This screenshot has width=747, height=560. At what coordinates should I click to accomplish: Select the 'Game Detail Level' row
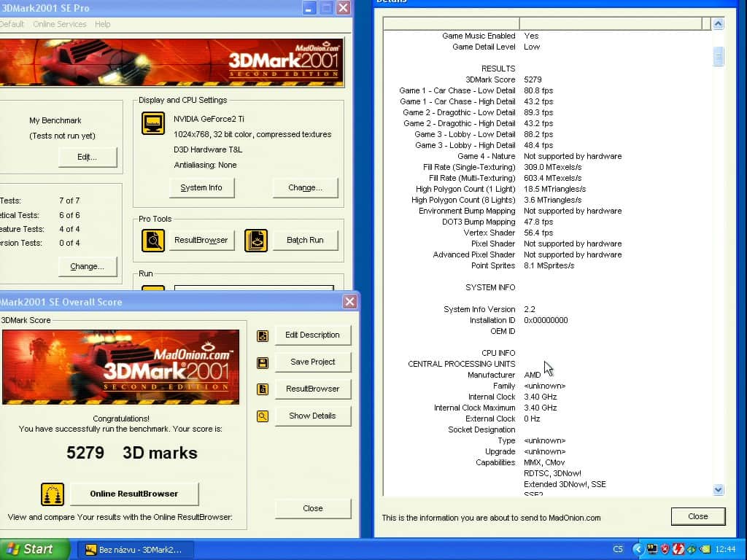pyautogui.click(x=546, y=47)
